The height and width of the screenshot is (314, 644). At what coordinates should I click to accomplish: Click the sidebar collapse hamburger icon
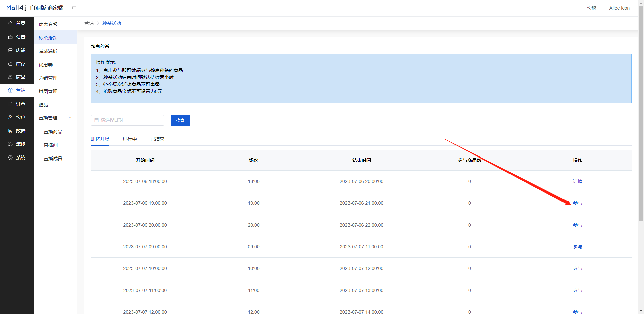(74, 8)
